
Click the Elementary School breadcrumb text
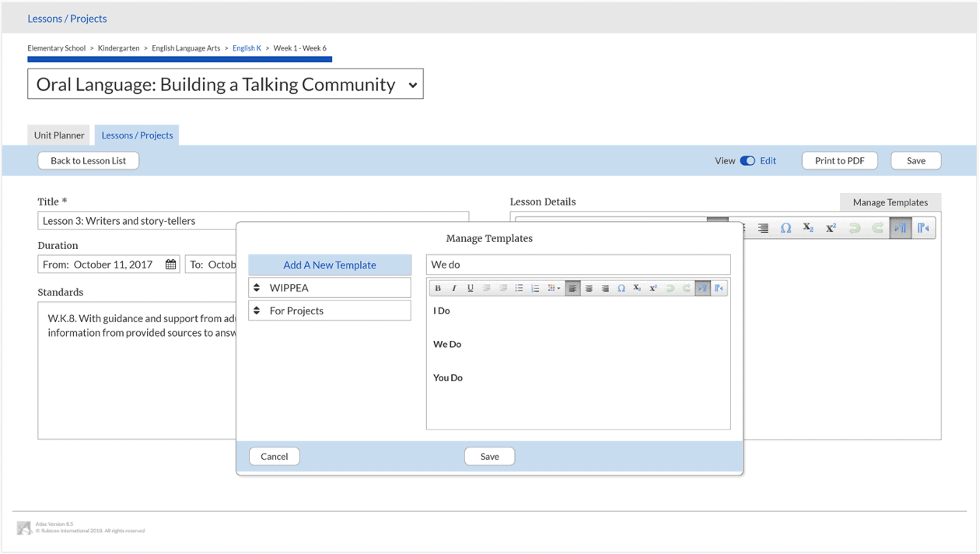(57, 48)
